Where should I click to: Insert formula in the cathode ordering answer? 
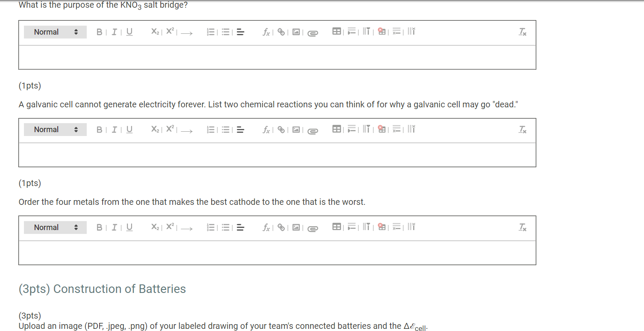click(266, 228)
